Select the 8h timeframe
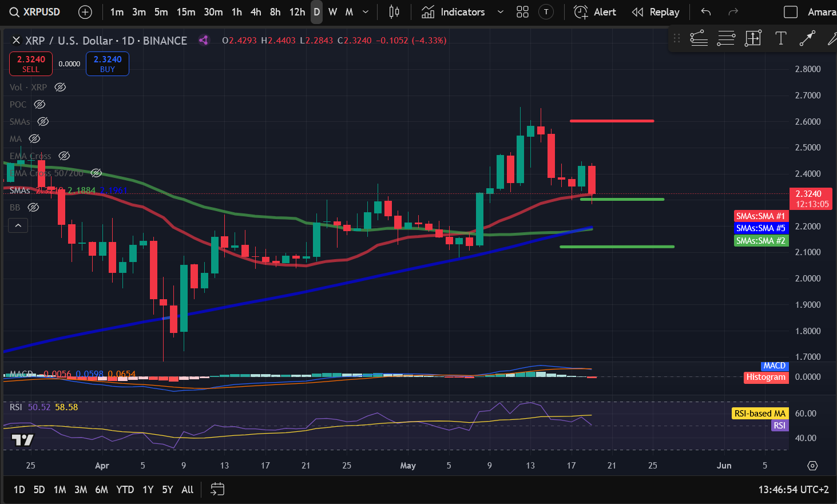837x504 pixels. [275, 12]
